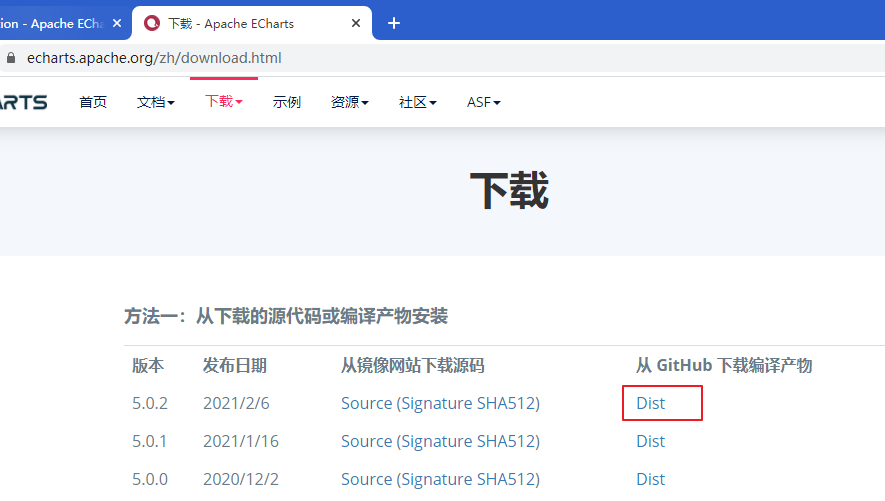
Task: Open Source link for version 5.0.1
Action: tap(366, 441)
